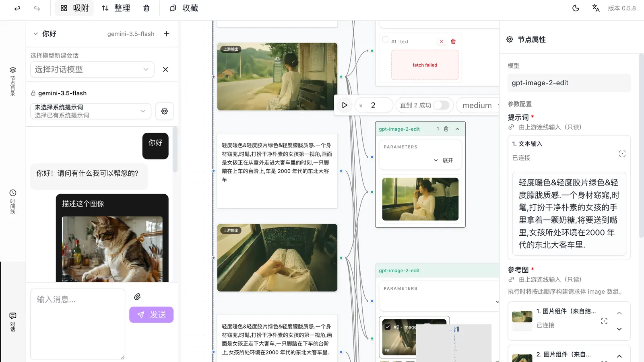Open system prompt settings gear
644x362 pixels.
point(164,111)
